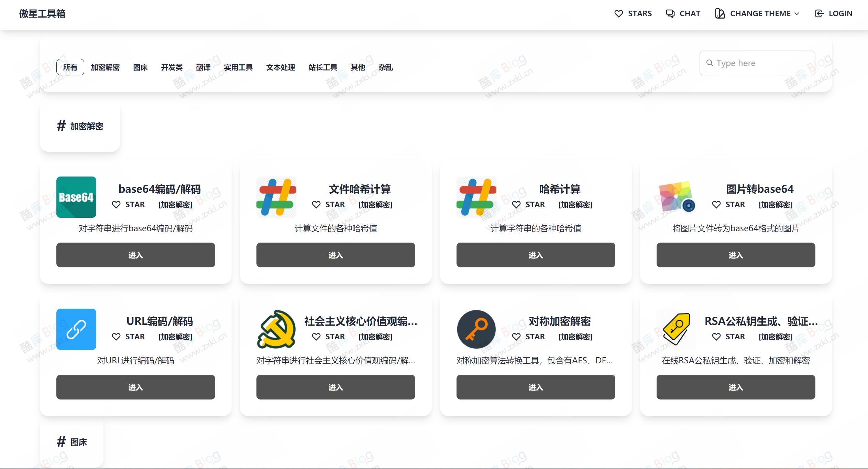Image resolution: width=868 pixels, height=469 pixels.
Task: Click the 社会主义核心价值观编码 emblem icon
Action: (x=276, y=329)
